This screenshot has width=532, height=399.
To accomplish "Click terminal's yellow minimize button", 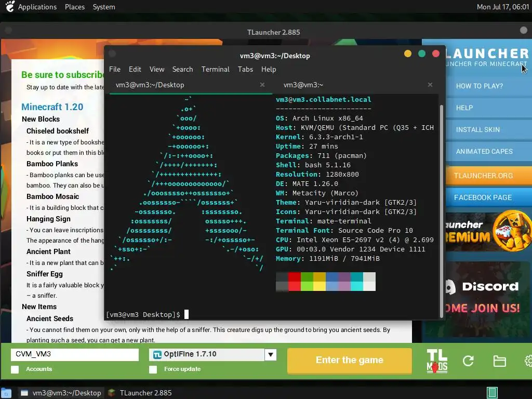I will (408, 54).
